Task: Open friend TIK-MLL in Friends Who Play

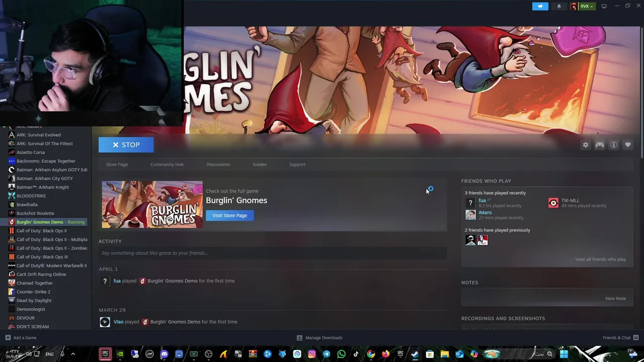Action: coord(570,201)
